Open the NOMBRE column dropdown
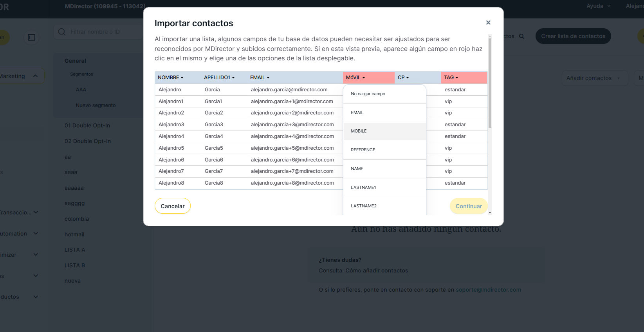This screenshot has height=332, width=644. coord(171,78)
